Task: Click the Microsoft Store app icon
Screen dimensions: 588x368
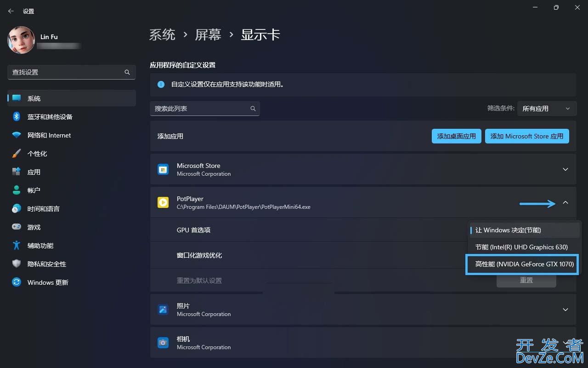Action: pos(163,169)
